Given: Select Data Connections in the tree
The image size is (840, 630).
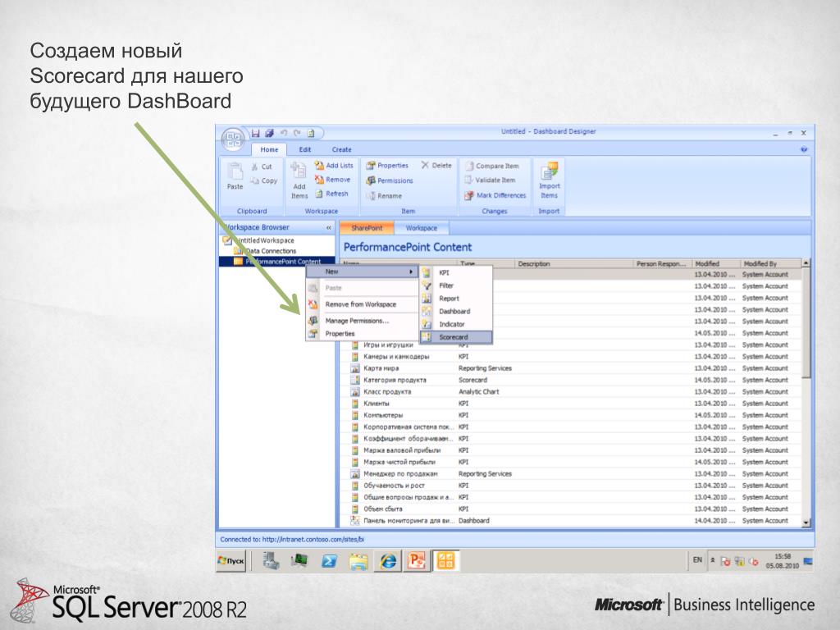Looking at the screenshot, I should [x=265, y=251].
